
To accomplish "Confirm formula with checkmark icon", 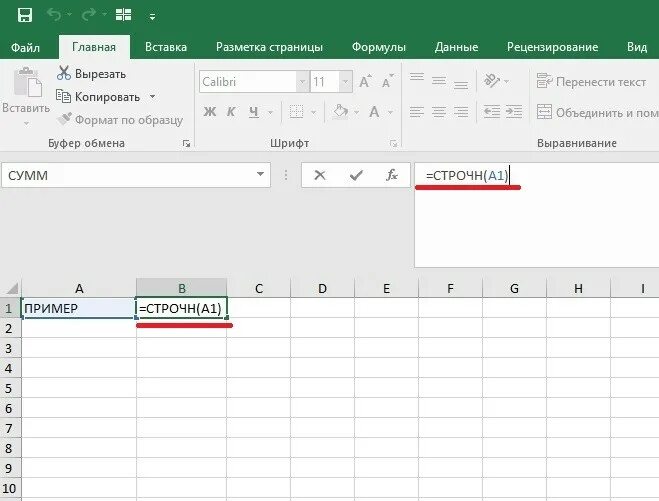I will pyautogui.click(x=356, y=175).
